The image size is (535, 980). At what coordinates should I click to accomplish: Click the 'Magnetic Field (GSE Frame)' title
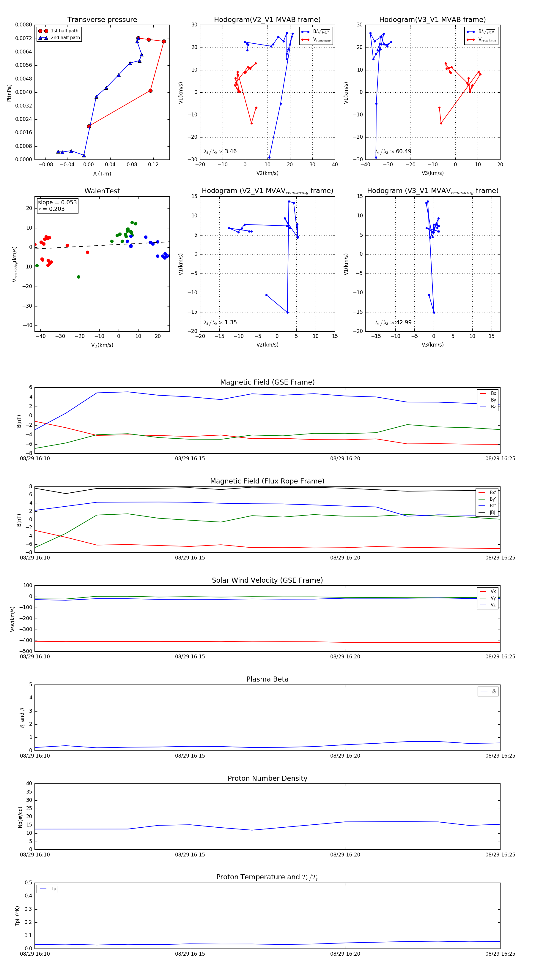267,382
